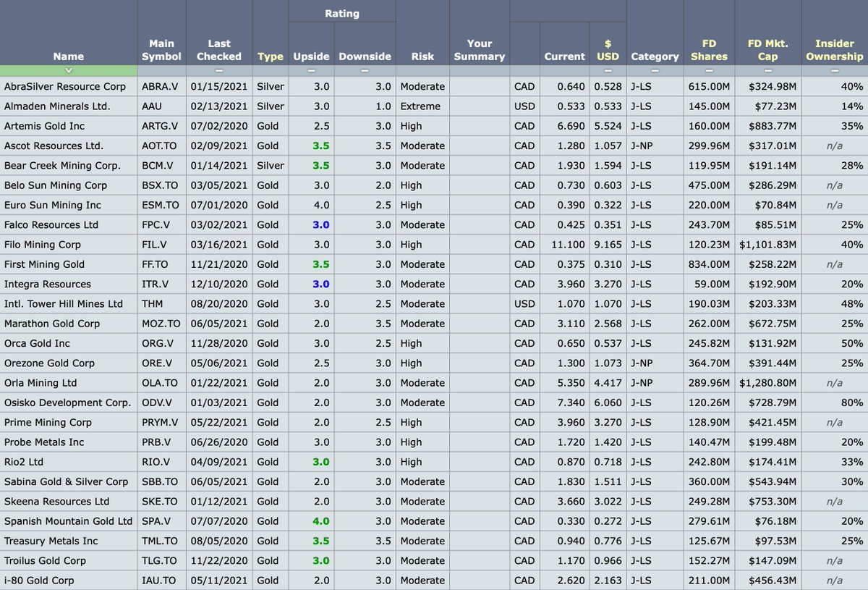Click the yellow Type column header
Viewport: 868px width, 590px height.
(271, 56)
